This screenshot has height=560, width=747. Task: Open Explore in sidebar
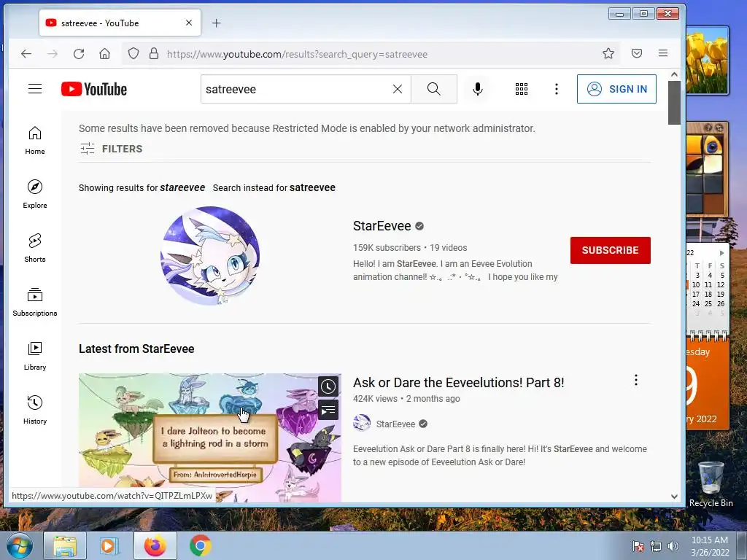pyautogui.click(x=35, y=194)
